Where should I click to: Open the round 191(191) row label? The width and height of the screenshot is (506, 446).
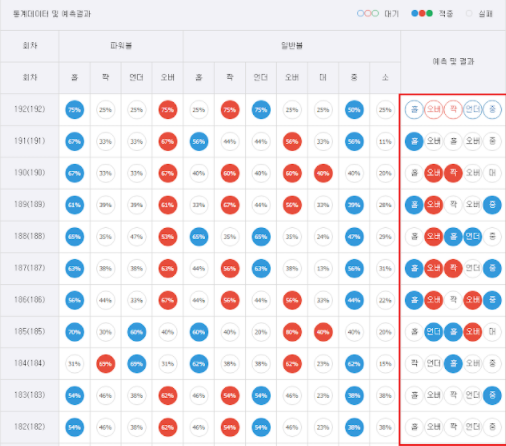30,141
